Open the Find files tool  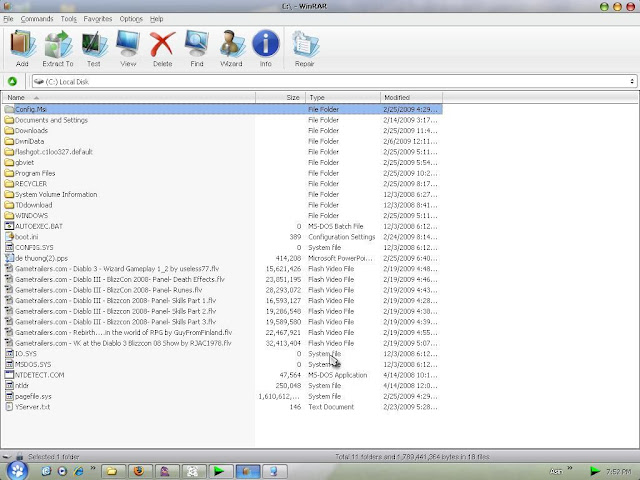[x=197, y=44]
